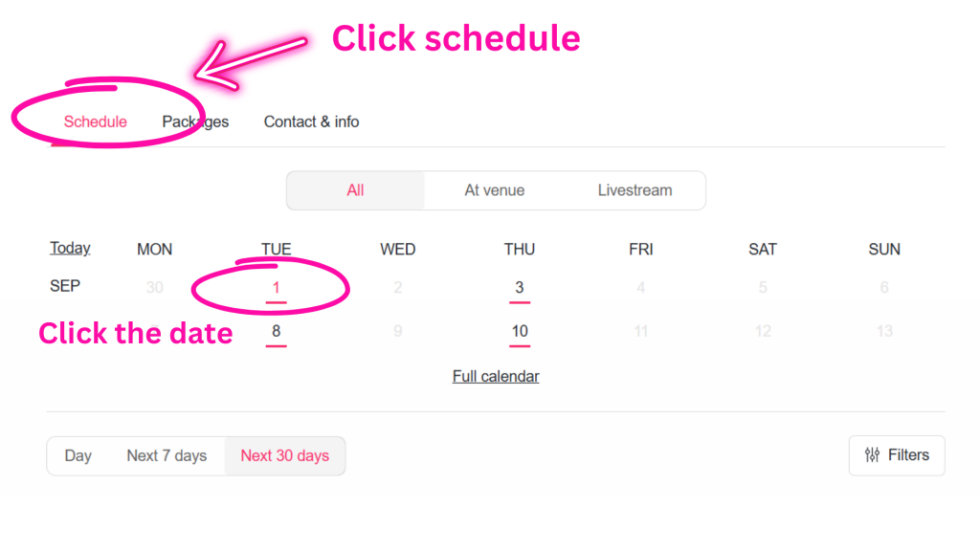Screen dimensions: 980x551
Task: Open the Full calendar link
Action: pos(496,376)
